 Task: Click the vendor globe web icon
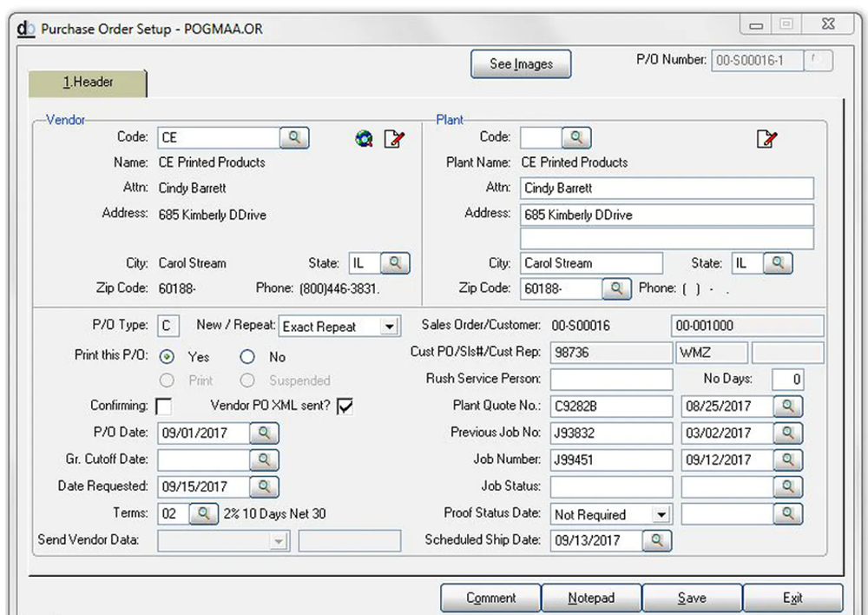(x=364, y=138)
